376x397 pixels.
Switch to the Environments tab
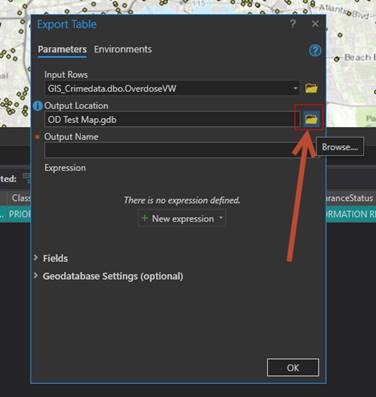coord(123,49)
